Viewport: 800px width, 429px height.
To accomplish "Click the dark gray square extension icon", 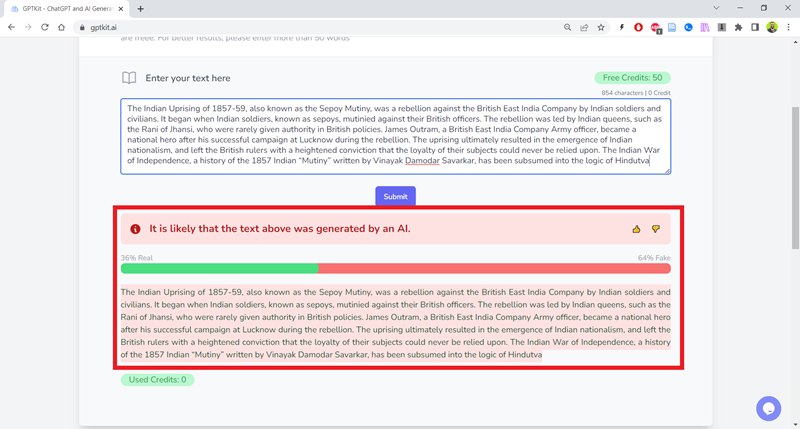I will [721, 28].
